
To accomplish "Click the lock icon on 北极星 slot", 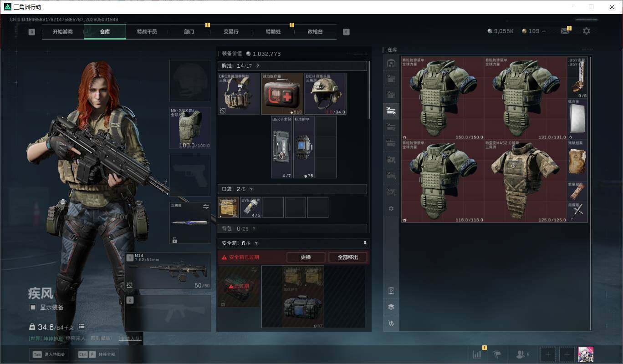I will pyautogui.click(x=174, y=240).
